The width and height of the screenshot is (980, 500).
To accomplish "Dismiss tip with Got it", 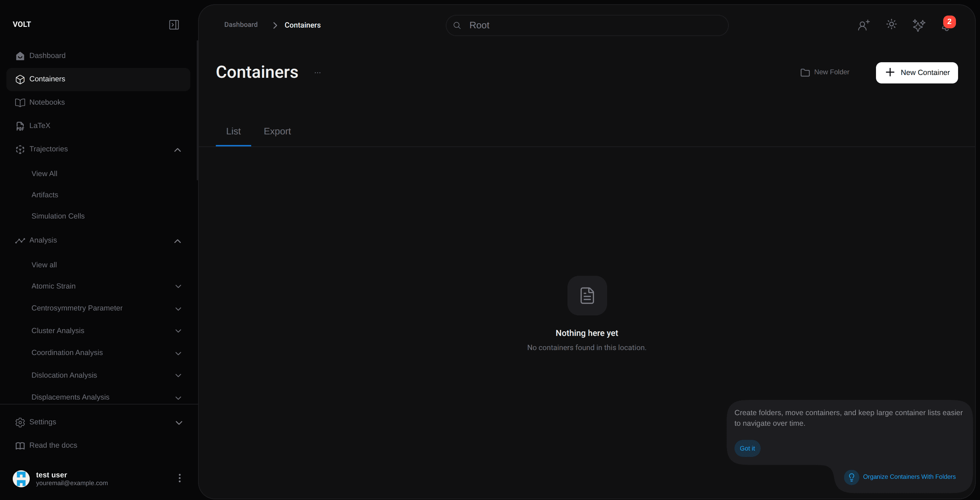I will click(747, 448).
